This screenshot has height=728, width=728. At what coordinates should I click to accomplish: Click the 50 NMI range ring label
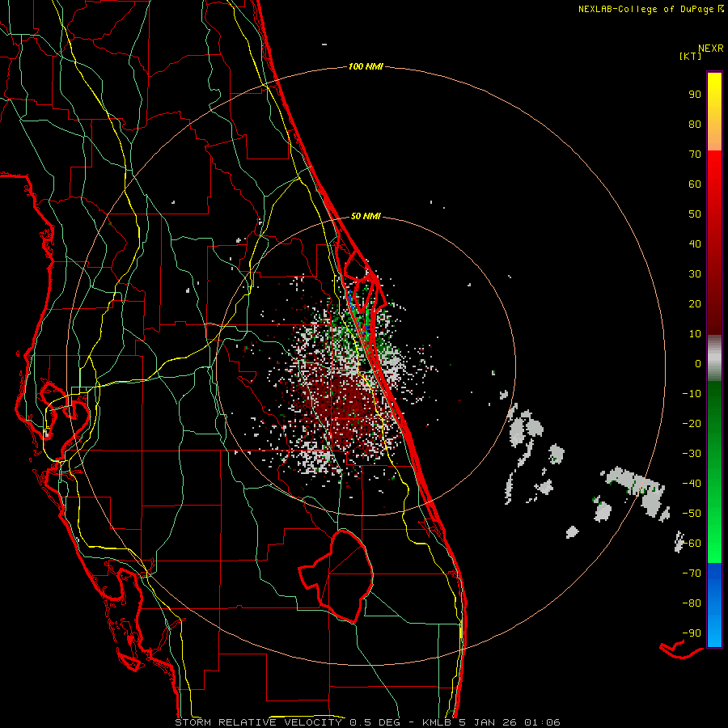366,216
